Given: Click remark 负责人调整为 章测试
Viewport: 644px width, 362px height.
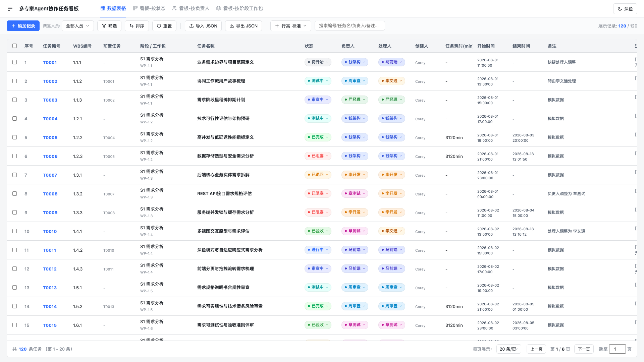Looking at the screenshot, I should click(567, 194).
